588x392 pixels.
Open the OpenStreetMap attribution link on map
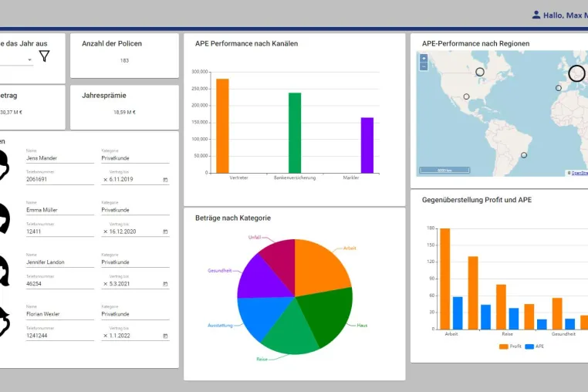580,173
